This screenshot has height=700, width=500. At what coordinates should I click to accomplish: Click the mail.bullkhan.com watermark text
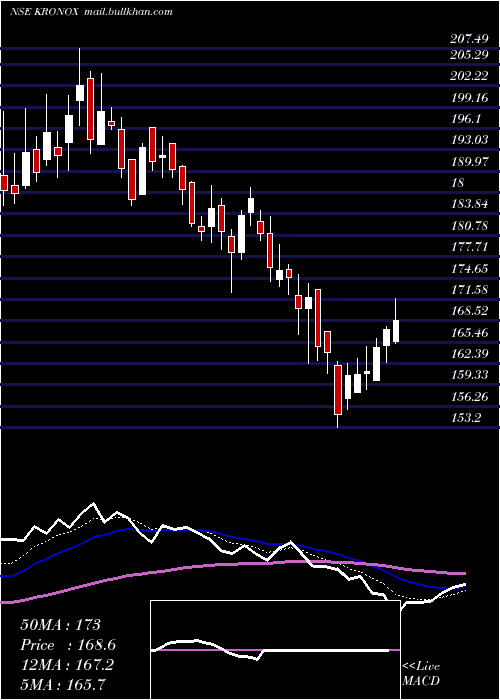[x=128, y=12]
